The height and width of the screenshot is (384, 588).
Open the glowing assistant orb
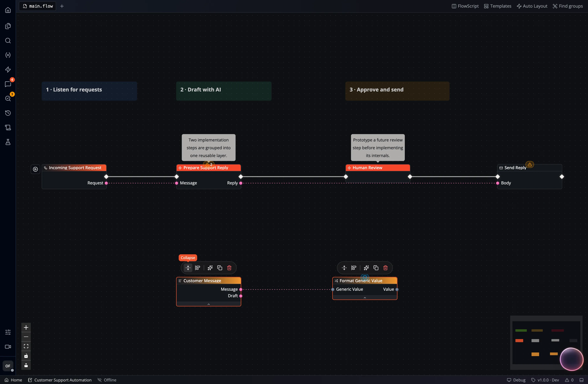tap(572, 359)
